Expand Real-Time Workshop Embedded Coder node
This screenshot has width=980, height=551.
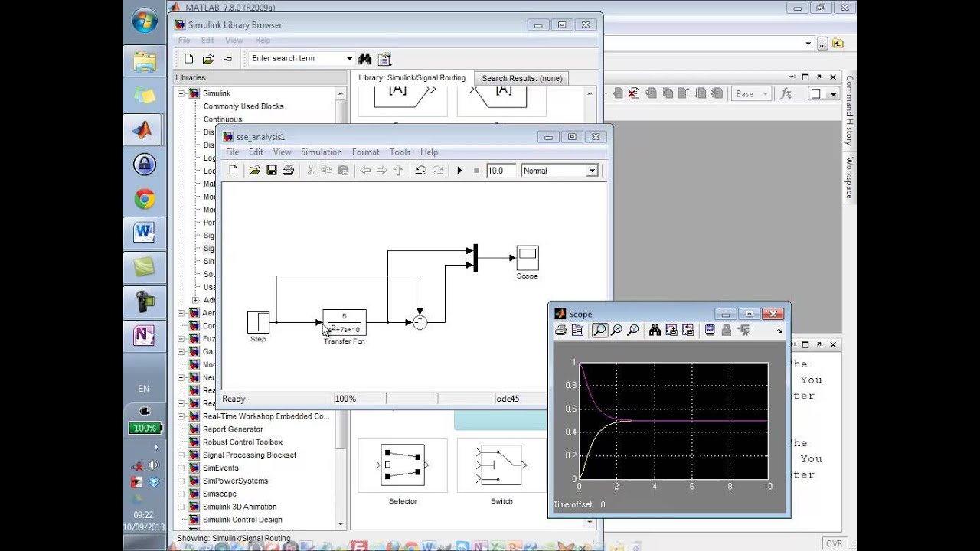(x=182, y=416)
